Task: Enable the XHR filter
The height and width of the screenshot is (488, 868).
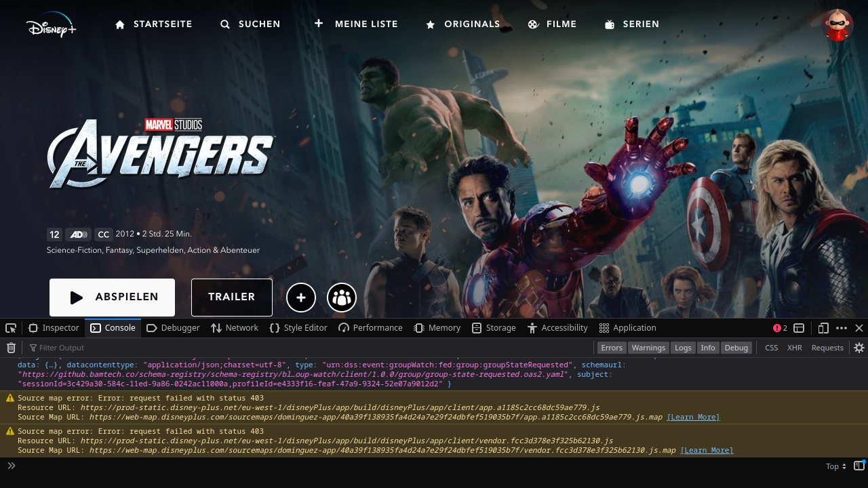Action: coord(795,348)
